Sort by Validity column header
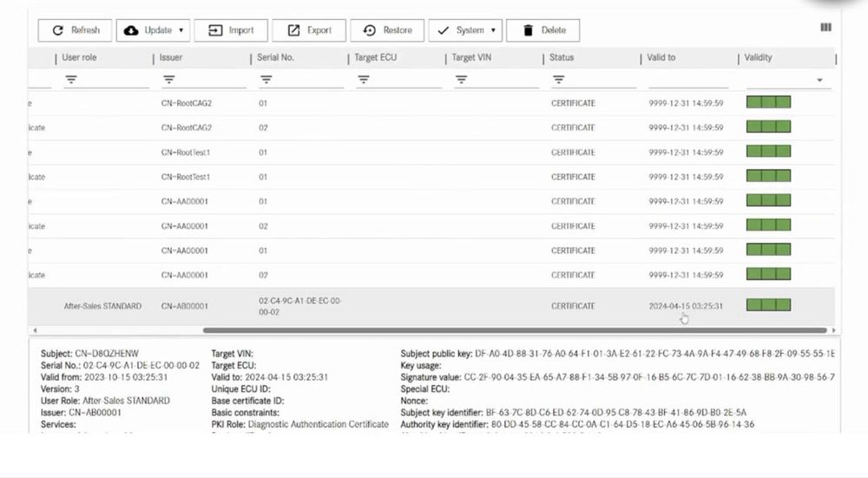This screenshot has width=868, height=478. [758, 57]
